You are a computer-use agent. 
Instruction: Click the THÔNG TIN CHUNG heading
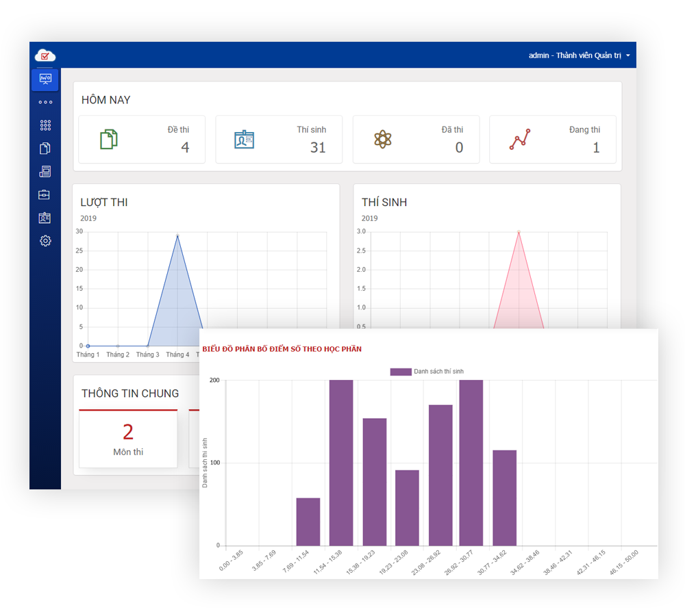pyautogui.click(x=130, y=394)
